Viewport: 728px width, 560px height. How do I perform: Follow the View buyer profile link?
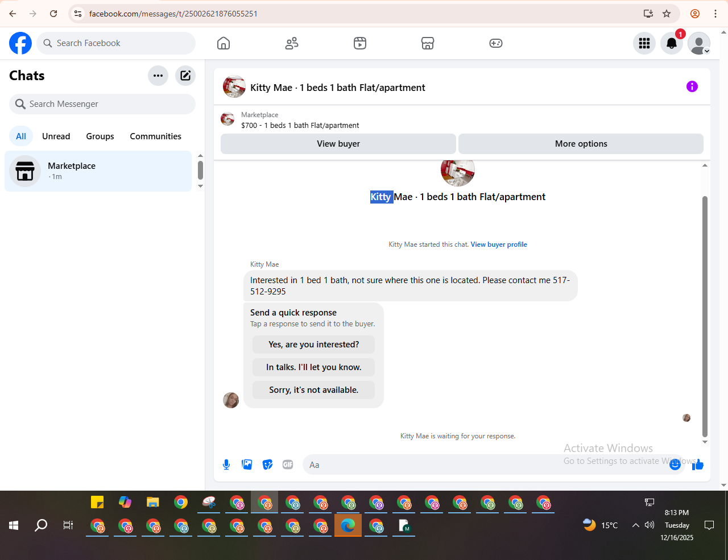[x=499, y=244]
